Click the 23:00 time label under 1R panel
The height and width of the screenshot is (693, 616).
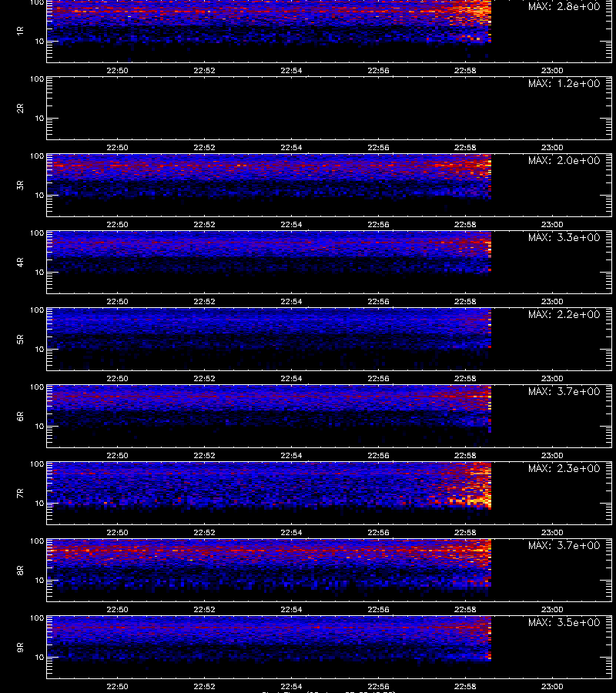[552, 70]
